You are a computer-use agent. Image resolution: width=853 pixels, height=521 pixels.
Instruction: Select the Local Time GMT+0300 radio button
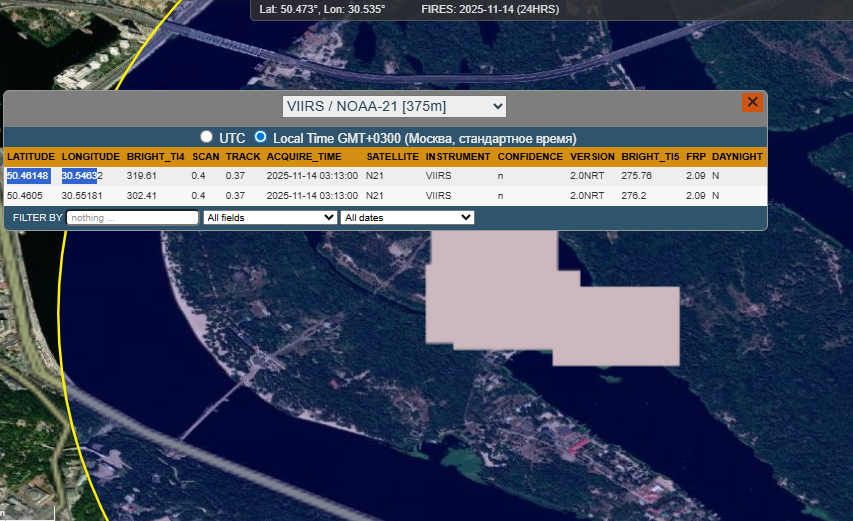pos(261,137)
